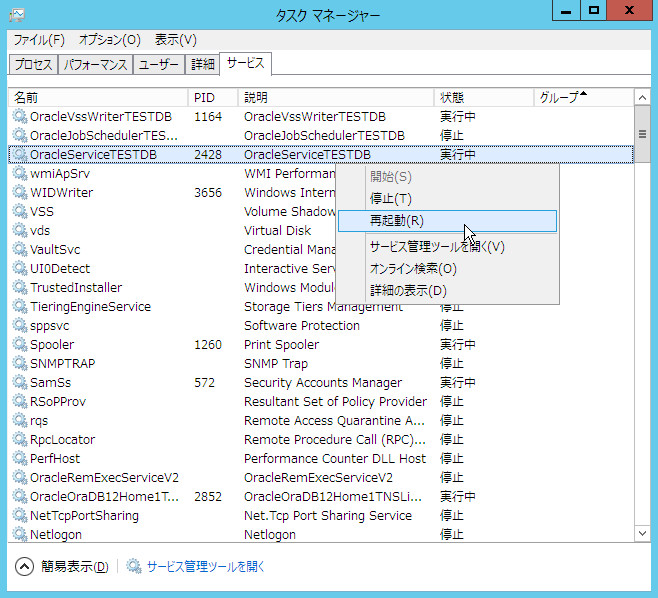Choose 停止(T) in the context menu

pos(447,198)
